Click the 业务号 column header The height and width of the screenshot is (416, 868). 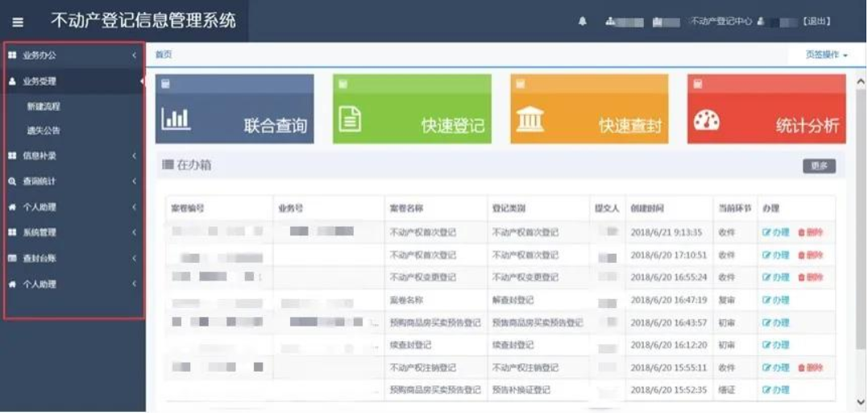[291, 209]
